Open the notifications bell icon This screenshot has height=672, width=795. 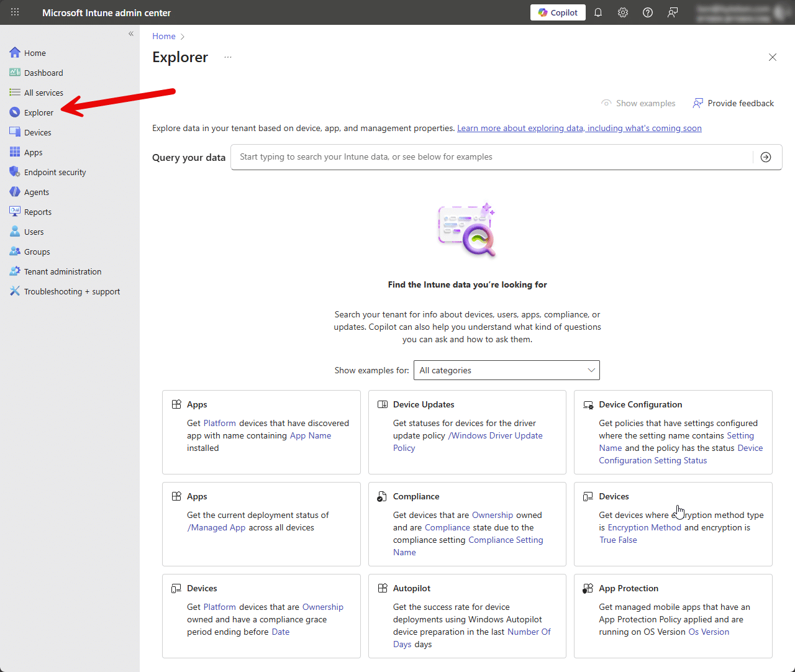[598, 12]
